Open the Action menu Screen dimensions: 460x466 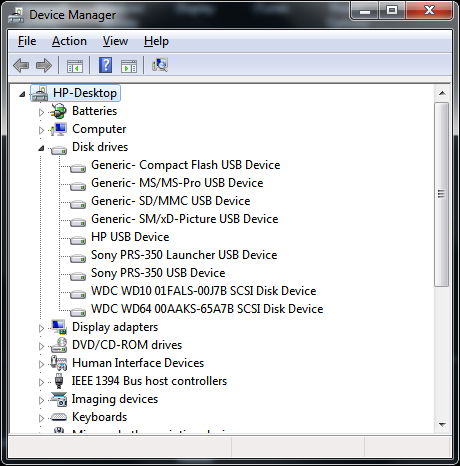[x=69, y=41]
